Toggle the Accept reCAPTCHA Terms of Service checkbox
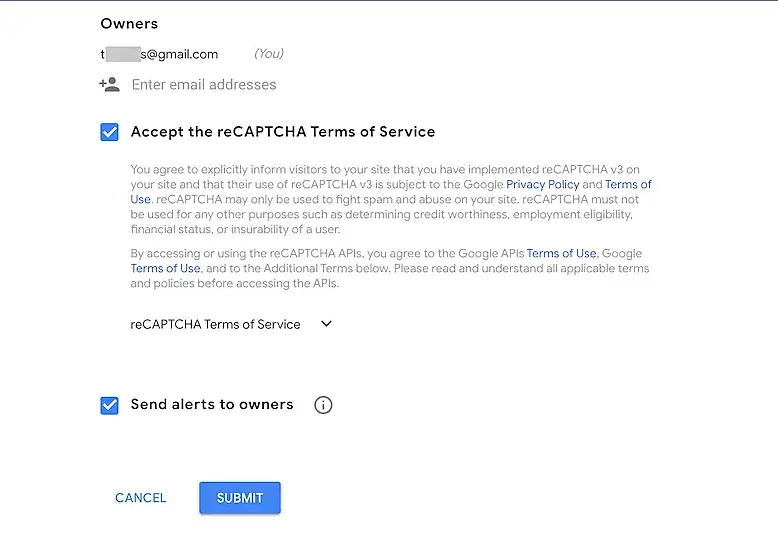Screen dimensions: 778x545 [x=110, y=132]
